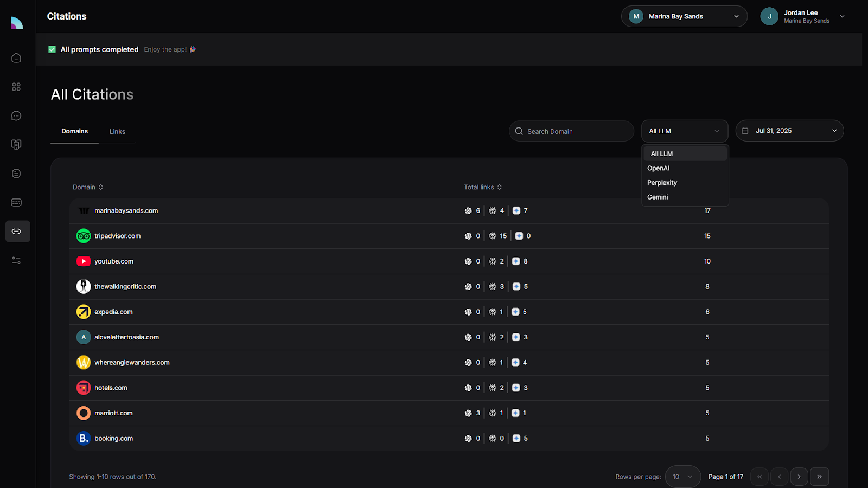The width and height of the screenshot is (868, 488).
Task: Open the dashboard grid icon in sidebar
Action: 16,87
